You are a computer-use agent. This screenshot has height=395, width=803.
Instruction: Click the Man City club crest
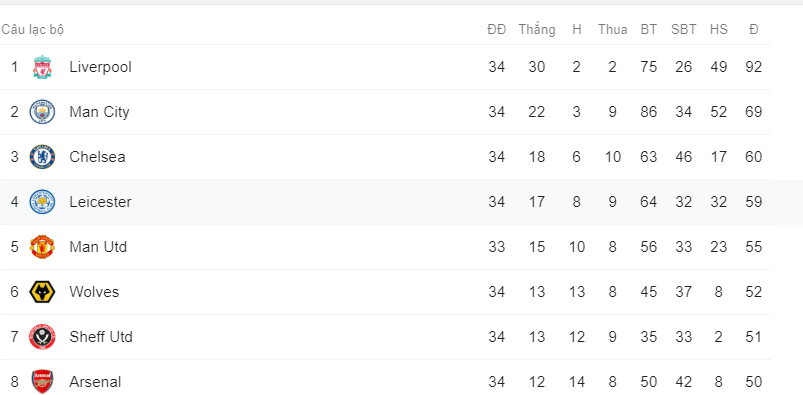coord(42,112)
